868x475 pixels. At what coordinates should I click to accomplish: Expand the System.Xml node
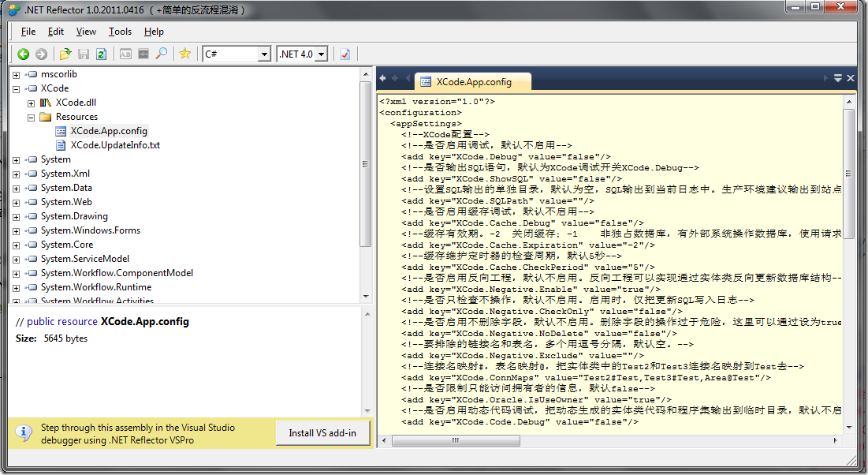16,174
